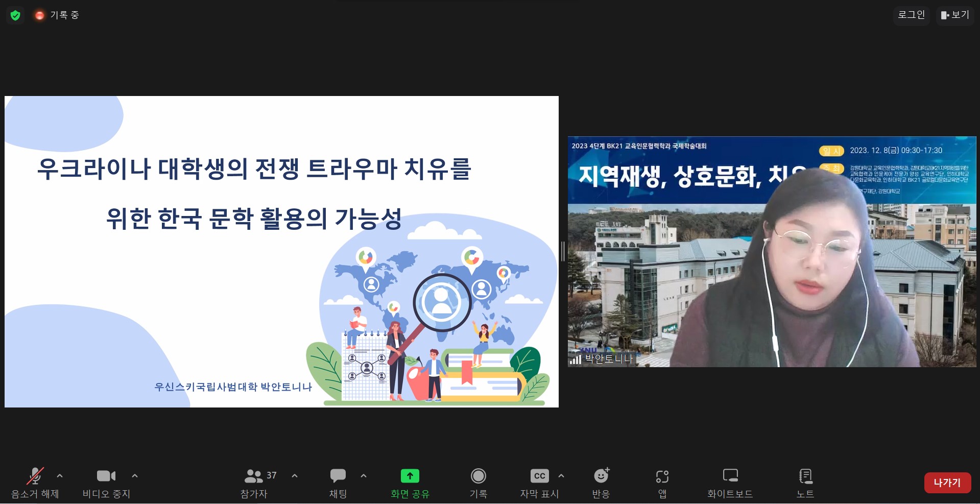Click the 기록 중 recording status text

click(64, 15)
